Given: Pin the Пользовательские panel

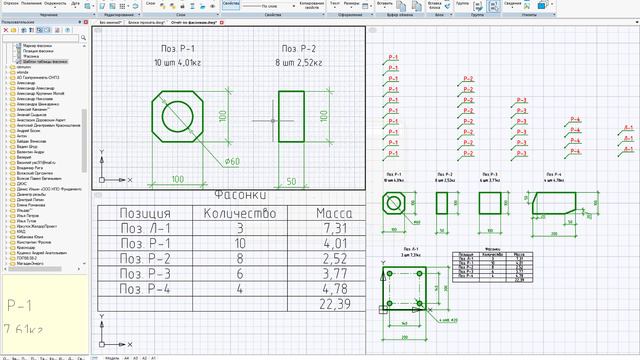Looking at the screenshot, I should [80, 22].
